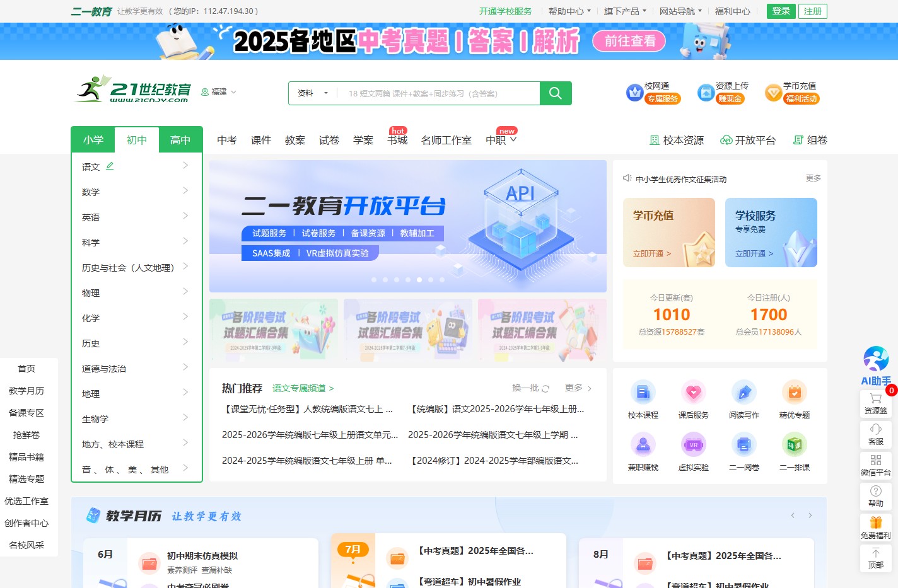Expand the 中职 nav dropdown
The height and width of the screenshot is (588, 898).
pos(501,140)
